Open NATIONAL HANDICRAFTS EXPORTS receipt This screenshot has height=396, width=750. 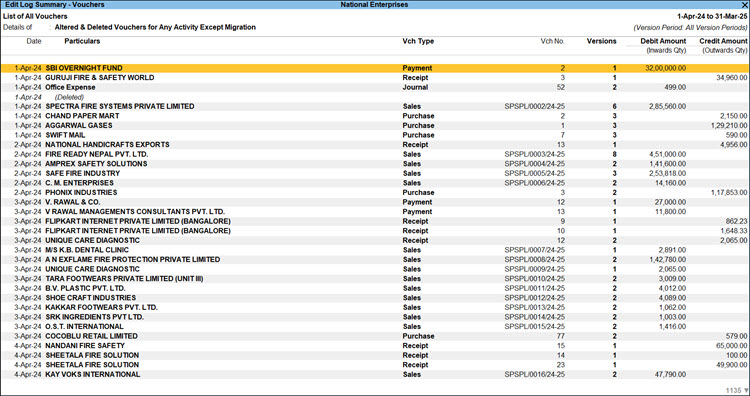(375, 145)
